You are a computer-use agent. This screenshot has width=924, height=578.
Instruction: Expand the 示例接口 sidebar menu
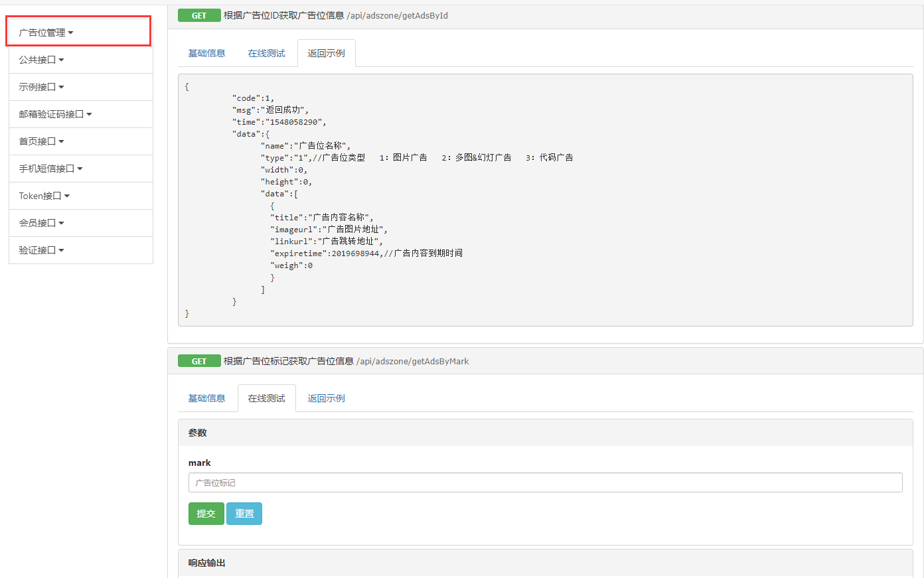pos(81,87)
